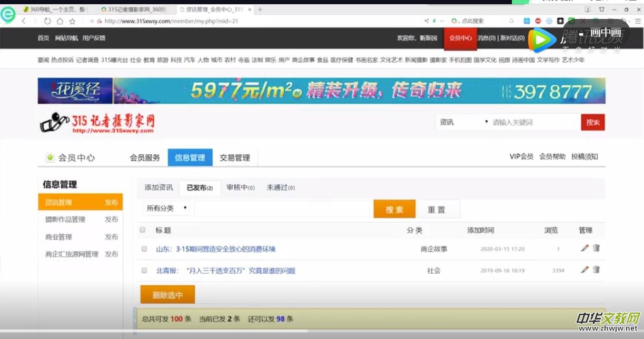
Task: Switch to the 交易管理 tab
Action: point(235,157)
